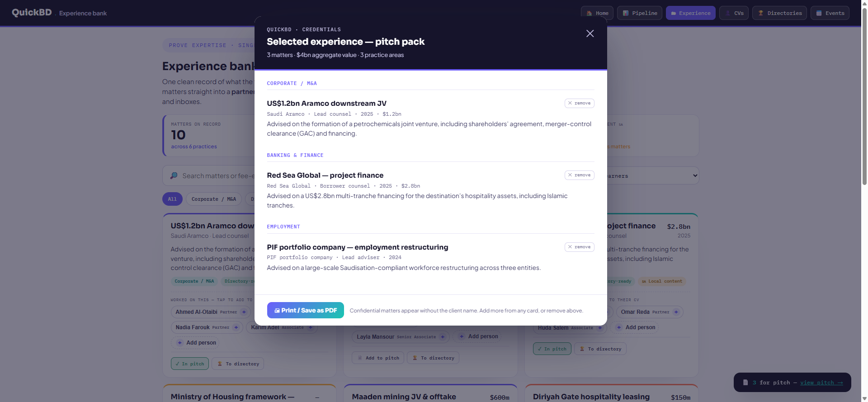Open the CVs nav tab
868x402 pixels.
tap(734, 13)
